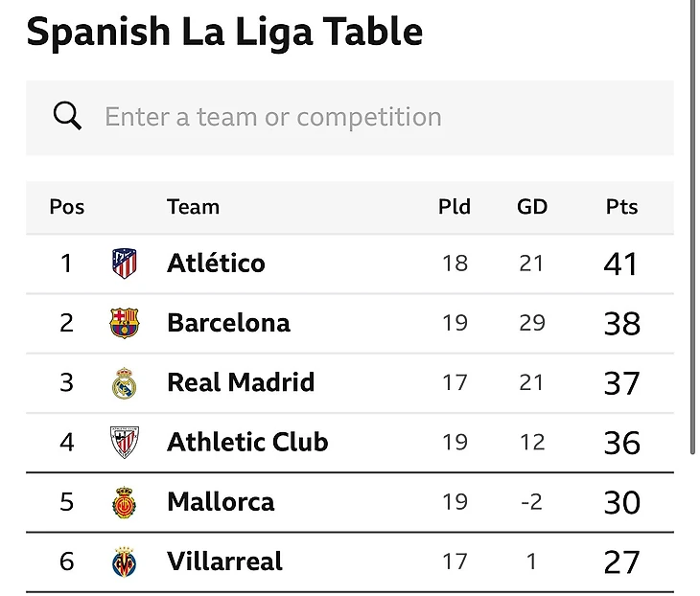Screen dimensions: 700x596
Task: Open the Villarreal team link
Action: point(224,562)
